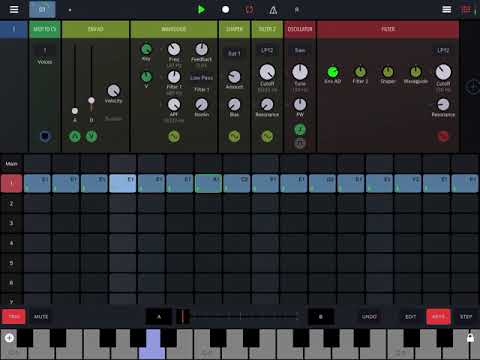The image size is (480, 360).
Task: Select the Filter 2 module header
Action: 267,29
